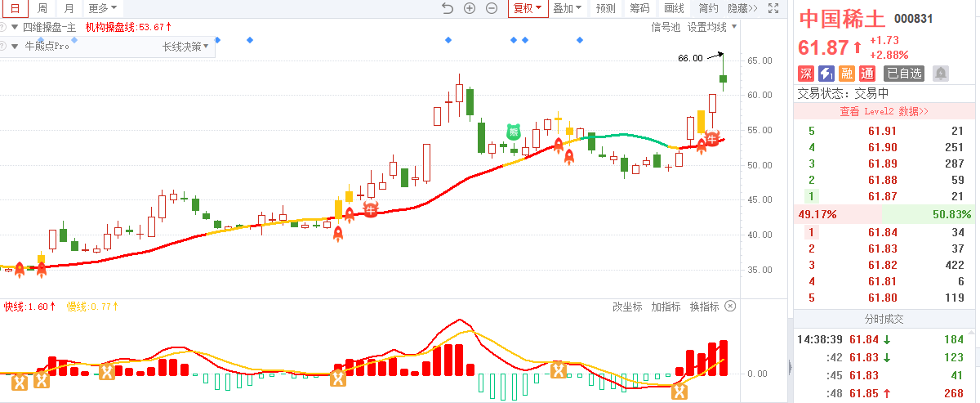Click the lowest rocket marker below 40.00 candle
The image size is (980, 403).
(x=337, y=235)
